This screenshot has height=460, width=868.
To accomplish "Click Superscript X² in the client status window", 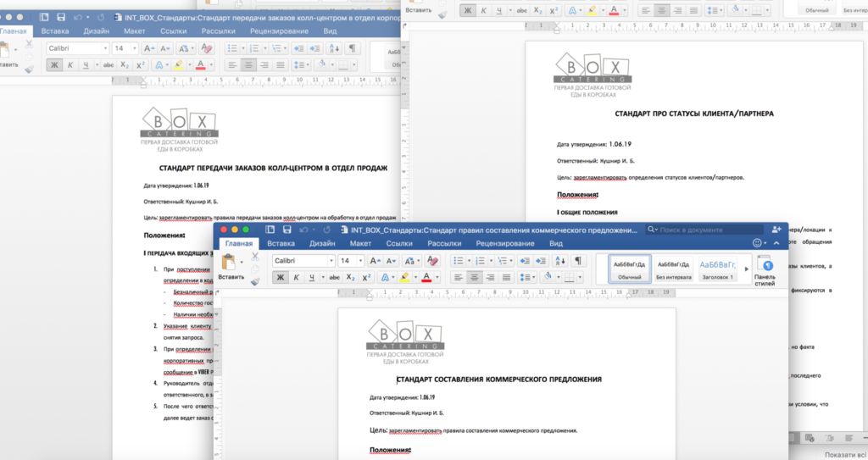I will (x=554, y=10).
